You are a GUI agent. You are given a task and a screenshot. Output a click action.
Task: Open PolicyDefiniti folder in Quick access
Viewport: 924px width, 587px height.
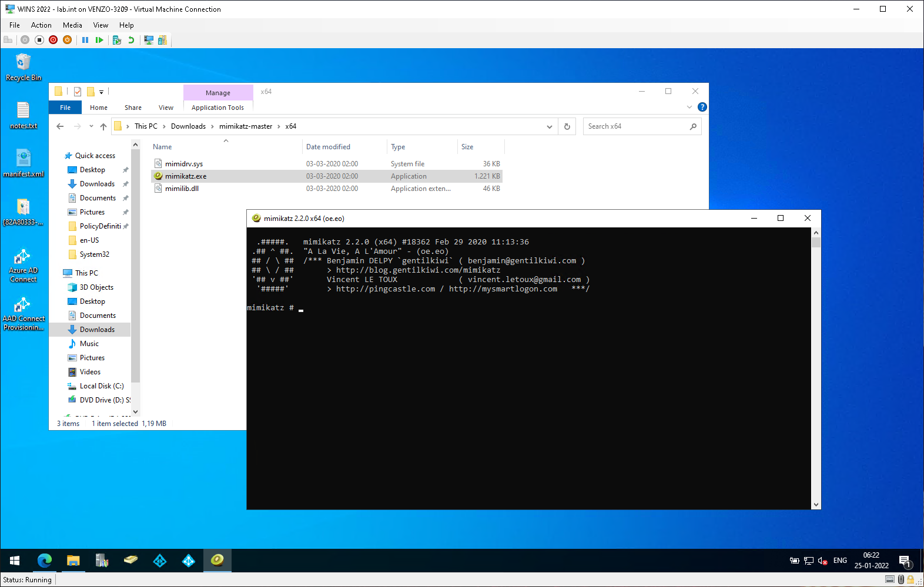pos(100,226)
